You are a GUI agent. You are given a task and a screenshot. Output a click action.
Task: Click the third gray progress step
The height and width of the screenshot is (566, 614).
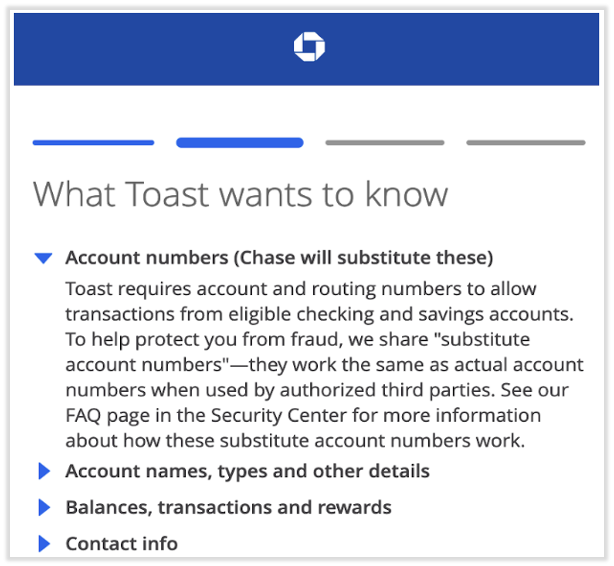click(387, 143)
